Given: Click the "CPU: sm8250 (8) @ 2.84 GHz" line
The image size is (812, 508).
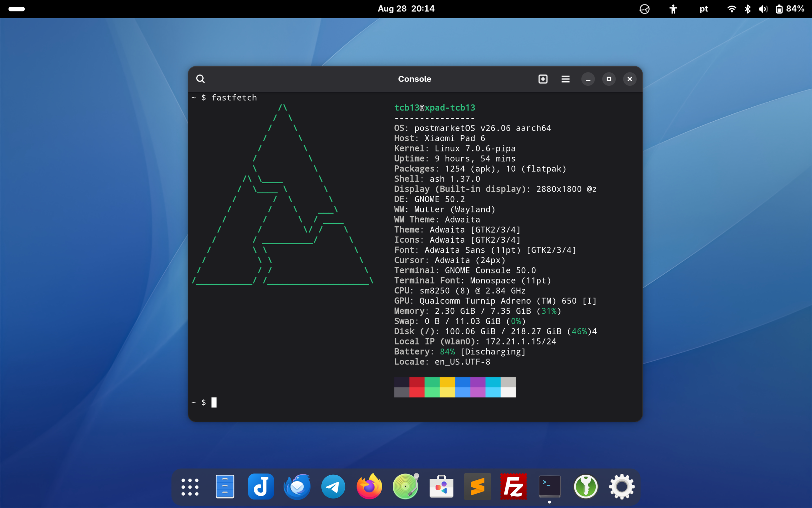Looking at the screenshot, I should pos(460,291).
